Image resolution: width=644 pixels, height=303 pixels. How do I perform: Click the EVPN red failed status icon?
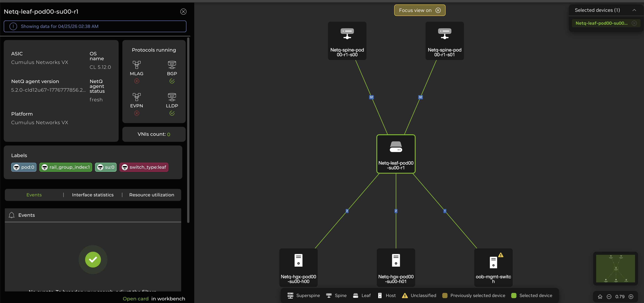point(137,113)
